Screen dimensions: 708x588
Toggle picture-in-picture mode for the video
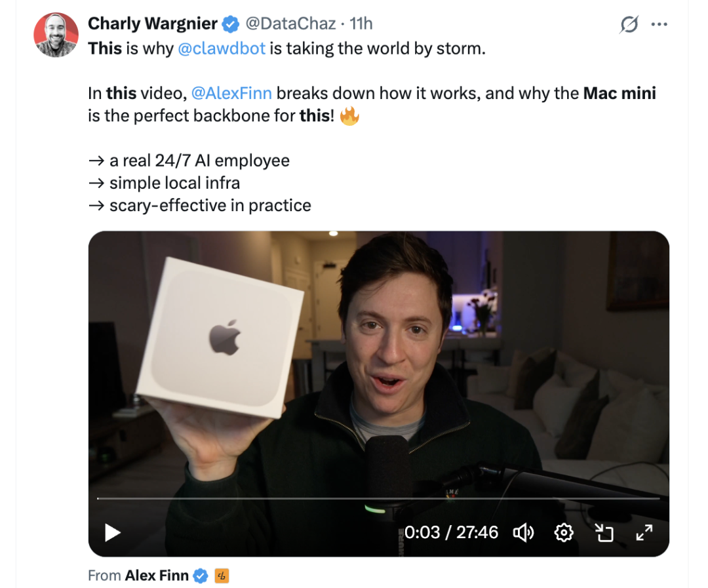[x=604, y=532]
